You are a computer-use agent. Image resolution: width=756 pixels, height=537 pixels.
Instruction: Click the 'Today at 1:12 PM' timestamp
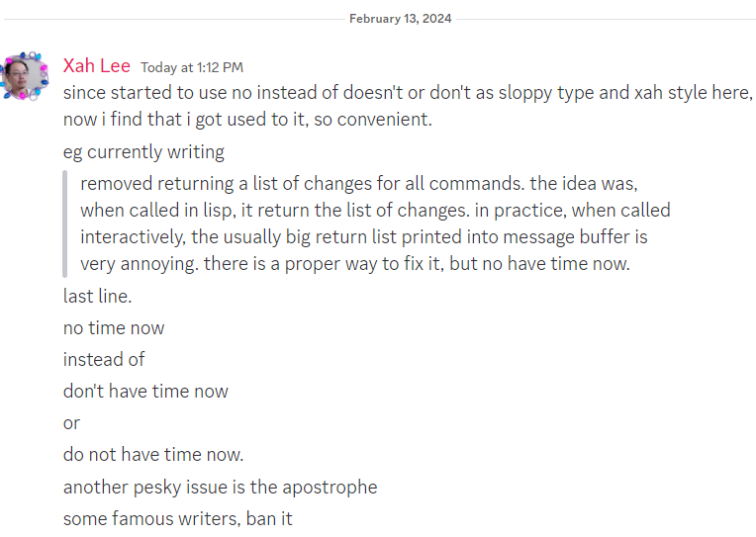[191, 67]
